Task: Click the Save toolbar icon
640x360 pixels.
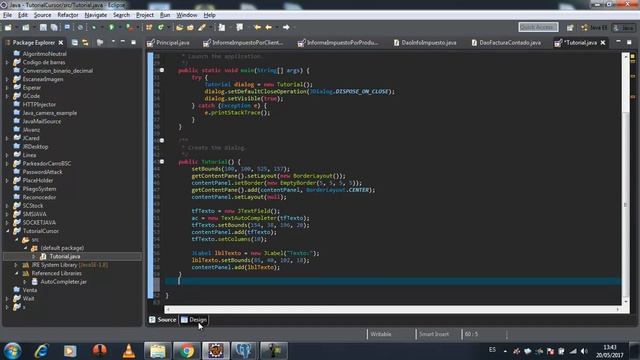Action: tap(43, 27)
